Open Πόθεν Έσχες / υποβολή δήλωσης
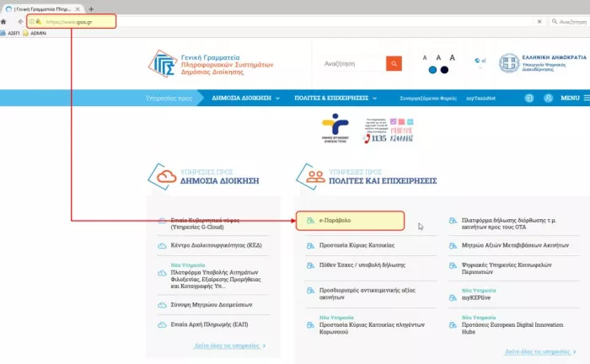The image size is (590, 364). pyautogui.click(x=362, y=265)
